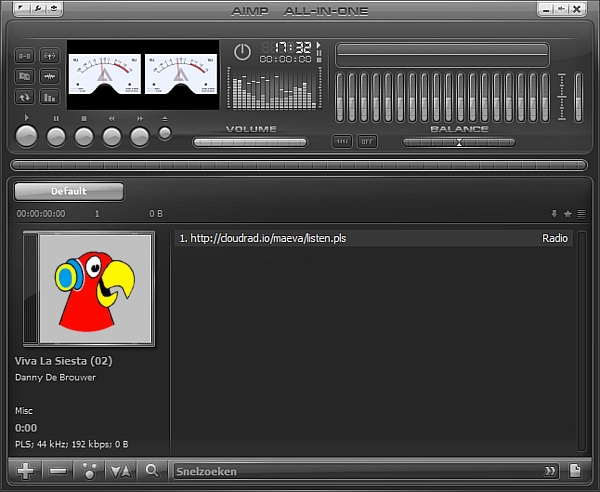Click the small Eject open-file button
This screenshot has height=492, width=600.
click(165, 134)
